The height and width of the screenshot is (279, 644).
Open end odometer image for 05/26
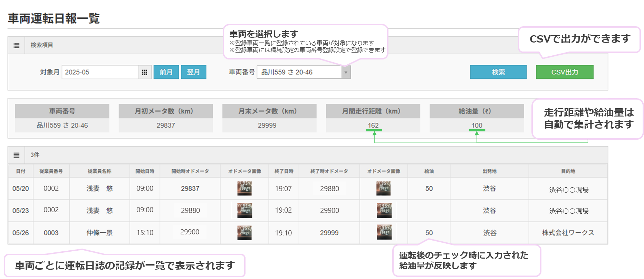coord(384,232)
